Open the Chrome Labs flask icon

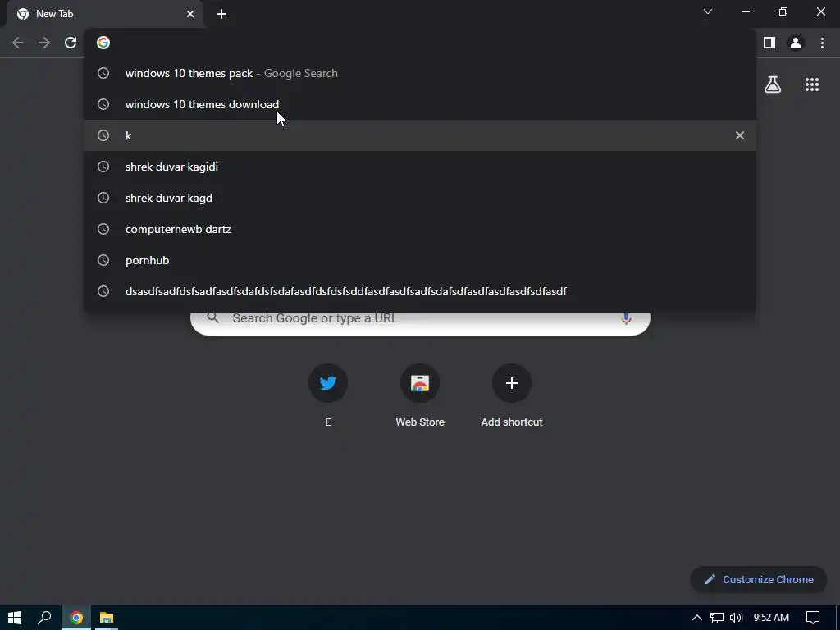[773, 84]
